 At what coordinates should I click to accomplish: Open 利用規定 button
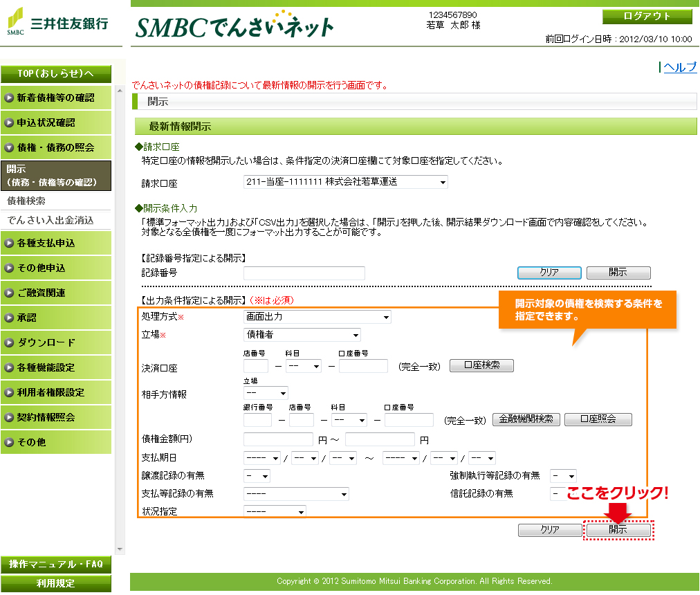click(x=56, y=584)
